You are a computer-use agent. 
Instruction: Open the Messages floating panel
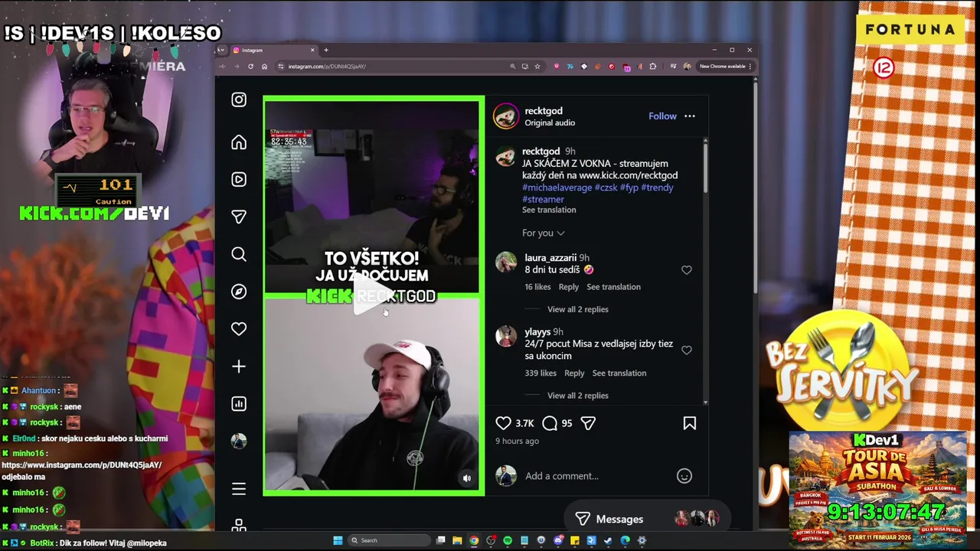coord(648,519)
